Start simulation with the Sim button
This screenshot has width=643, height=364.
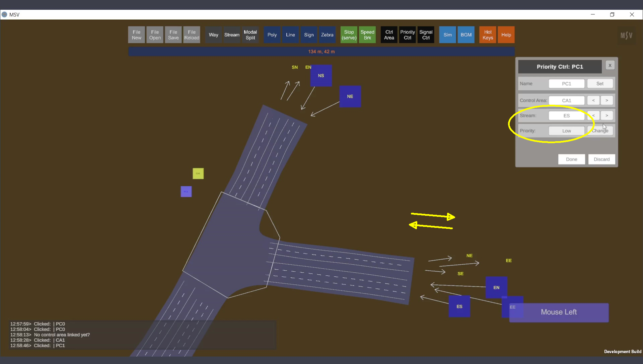pos(447,35)
